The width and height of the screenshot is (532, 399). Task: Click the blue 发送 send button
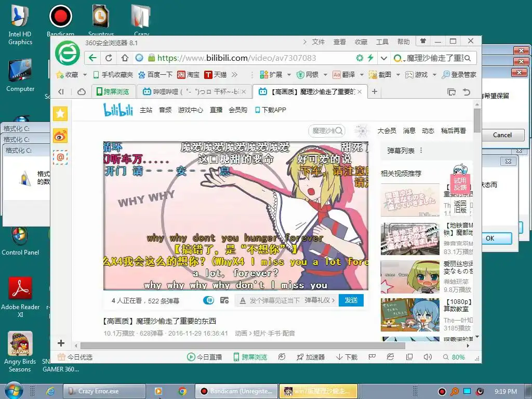tap(351, 300)
